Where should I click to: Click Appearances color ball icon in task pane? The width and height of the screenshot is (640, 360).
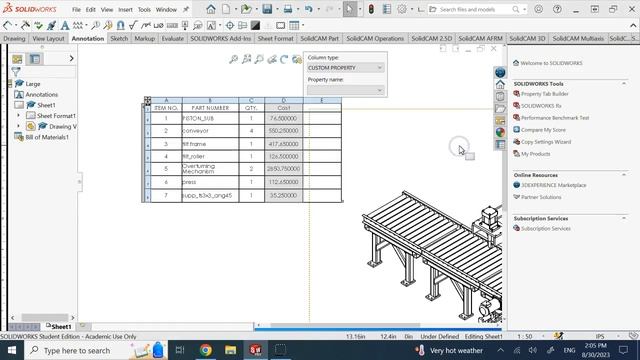500,132
